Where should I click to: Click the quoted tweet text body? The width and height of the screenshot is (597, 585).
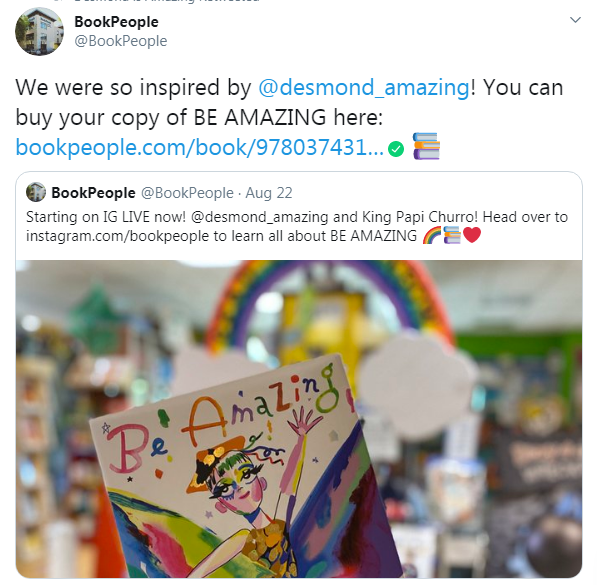297,227
